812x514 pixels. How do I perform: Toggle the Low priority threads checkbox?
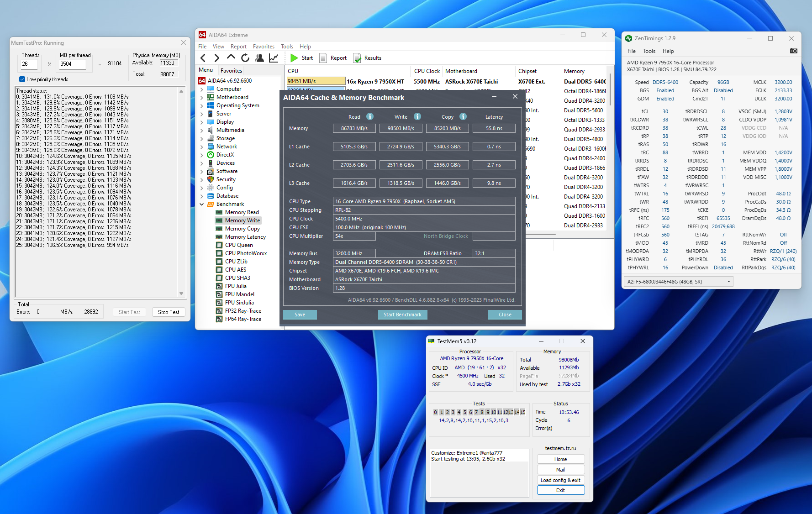22,79
